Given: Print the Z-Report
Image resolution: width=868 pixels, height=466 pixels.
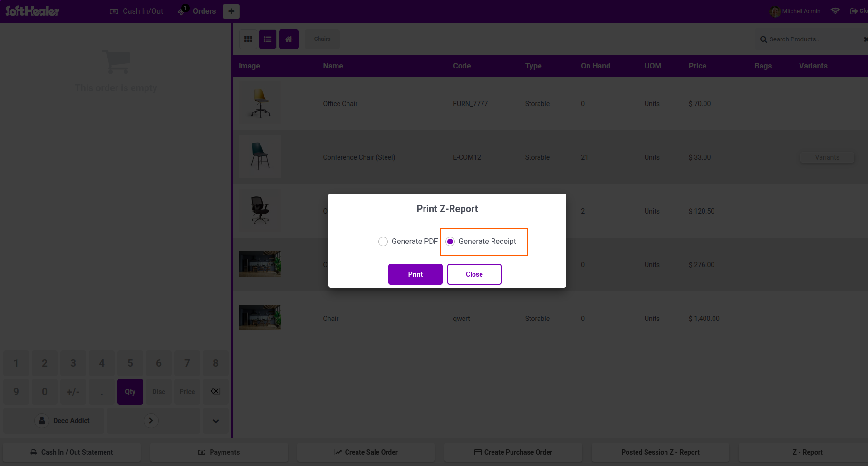Looking at the screenshot, I should pos(415,274).
